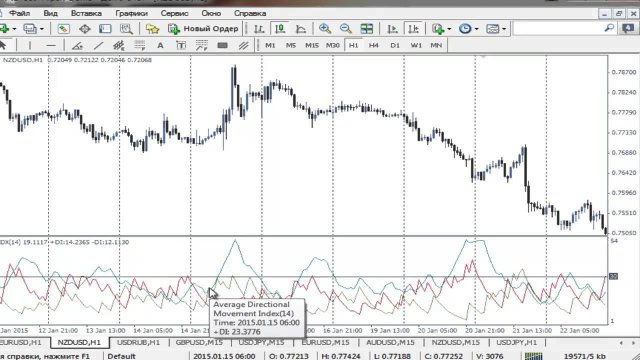Switch chart to bar chart display
This screenshot has width=640, height=360.
(259, 29)
